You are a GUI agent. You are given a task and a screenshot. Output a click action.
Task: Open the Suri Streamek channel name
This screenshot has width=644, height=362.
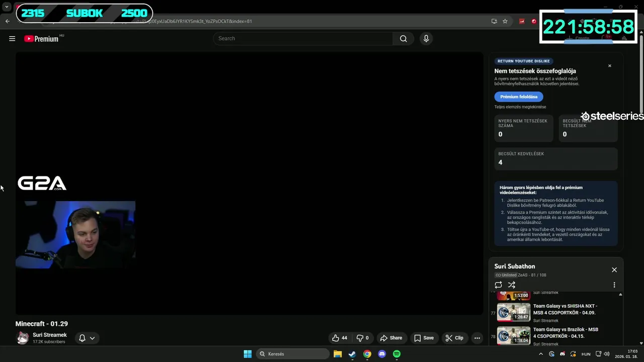pos(50,335)
